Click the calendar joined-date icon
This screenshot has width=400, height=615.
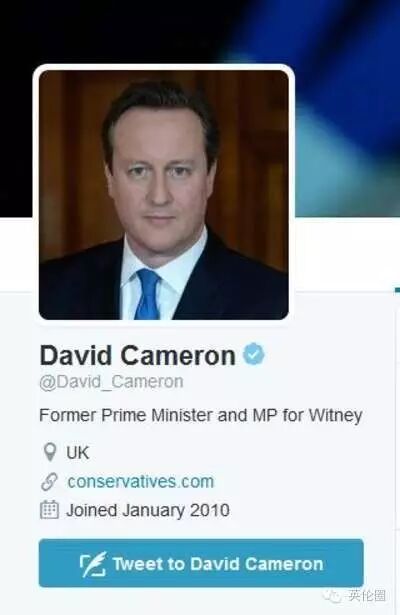pyautogui.click(x=49, y=509)
